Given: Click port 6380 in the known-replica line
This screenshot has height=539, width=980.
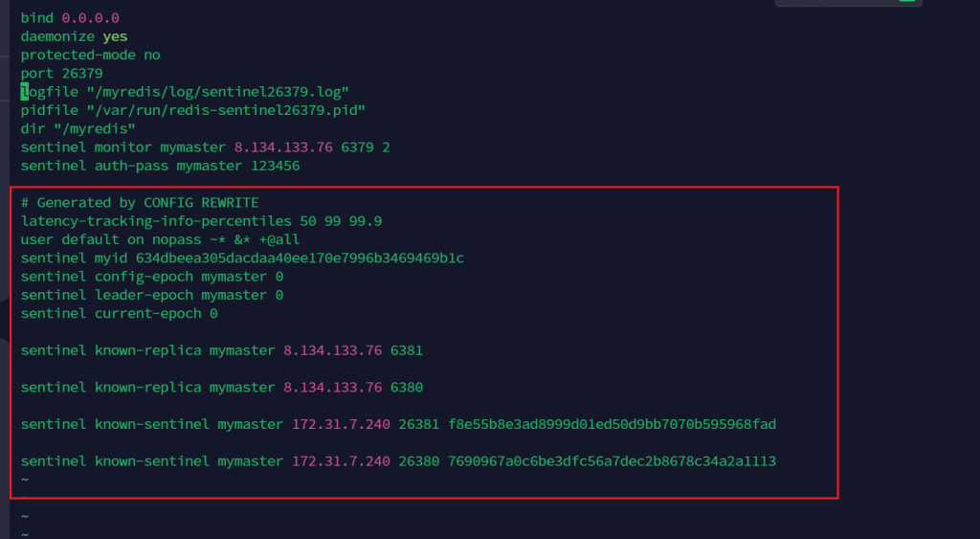Looking at the screenshot, I should point(406,388).
